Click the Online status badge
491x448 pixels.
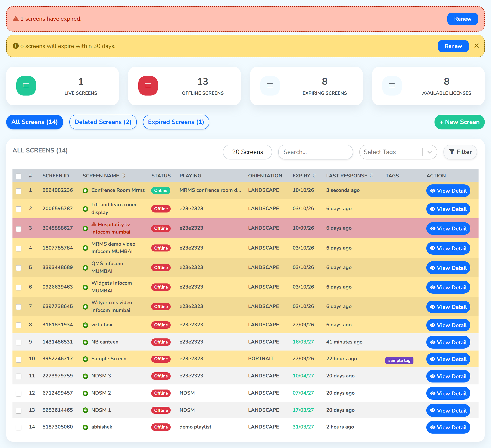pyautogui.click(x=161, y=190)
